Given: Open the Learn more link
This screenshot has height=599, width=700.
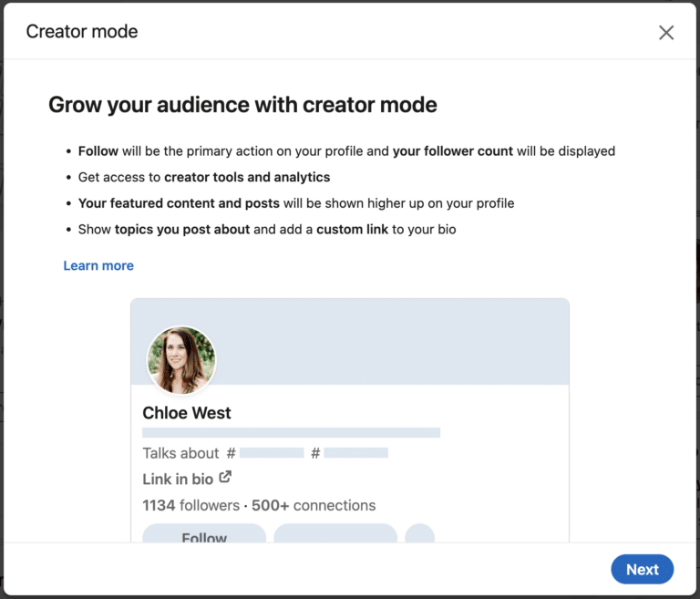Looking at the screenshot, I should (98, 265).
